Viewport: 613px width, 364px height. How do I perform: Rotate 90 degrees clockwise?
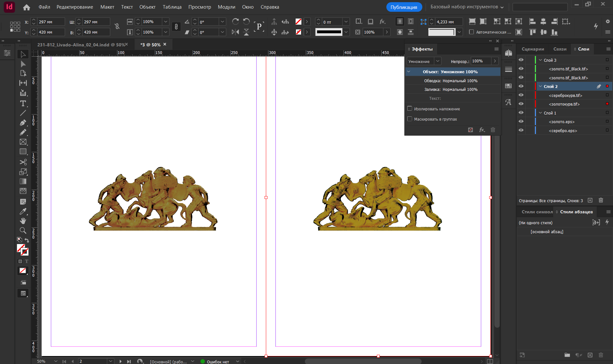click(x=235, y=22)
